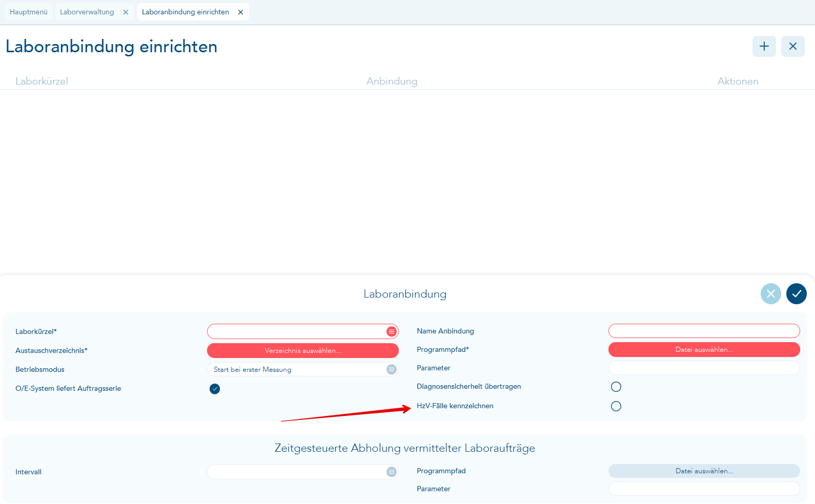This screenshot has height=504, width=815.
Task: Click the Name Anbindung input field
Action: coord(704,331)
